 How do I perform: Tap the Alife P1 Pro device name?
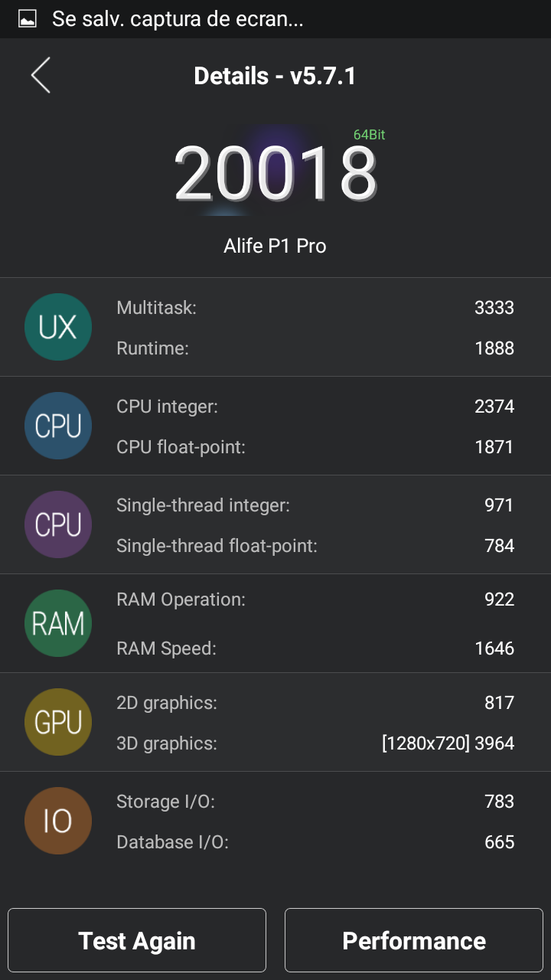click(275, 246)
